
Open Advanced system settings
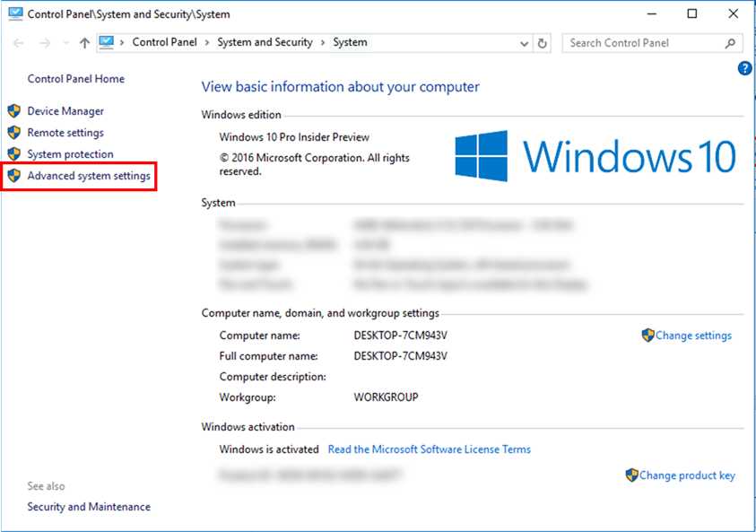(89, 176)
